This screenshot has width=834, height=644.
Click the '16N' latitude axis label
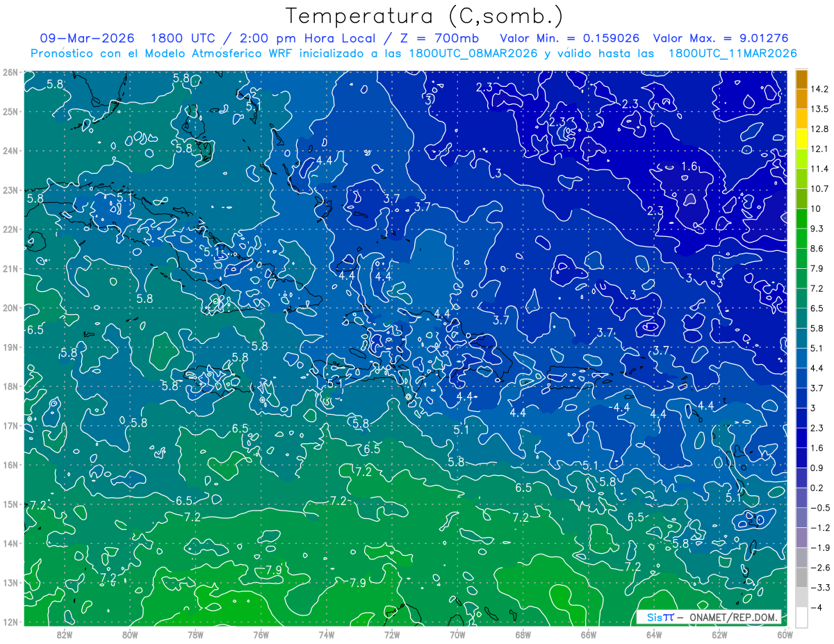(x=10, y=465)
